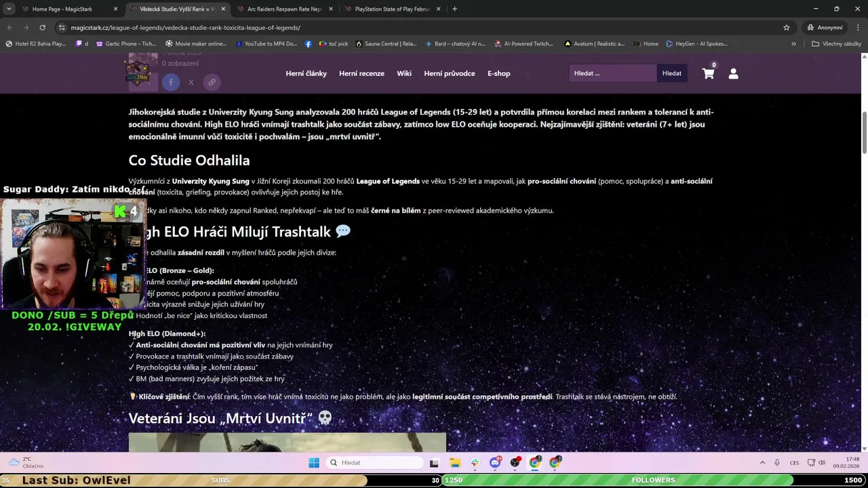This screenshot has height=488, width=868.
Task: Open OBS Studio from taskbar
Action: point(515,463)
